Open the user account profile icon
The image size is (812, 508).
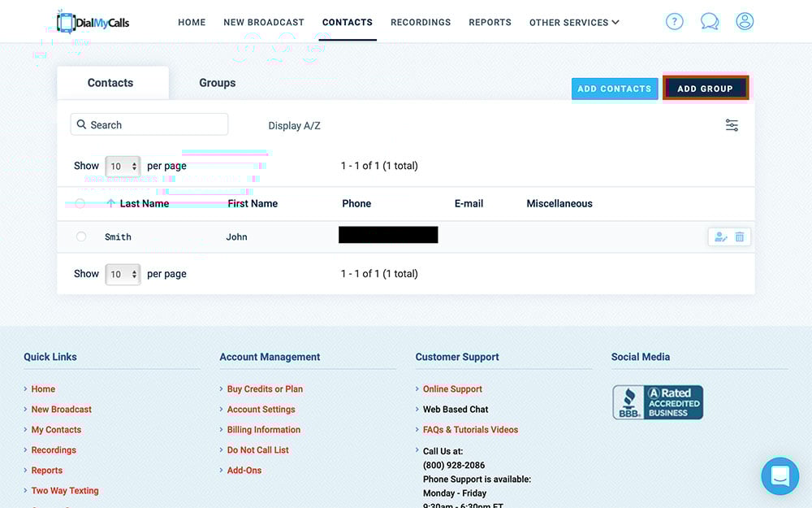745,22
